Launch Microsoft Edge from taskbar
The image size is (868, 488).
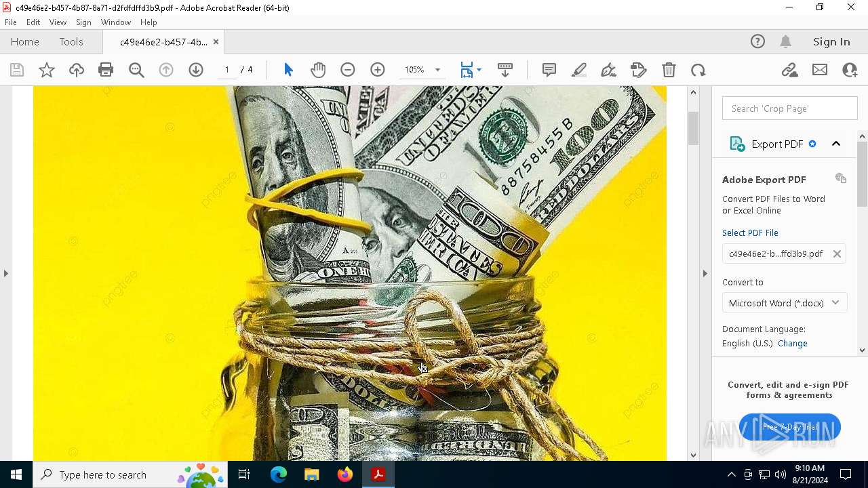279,474
